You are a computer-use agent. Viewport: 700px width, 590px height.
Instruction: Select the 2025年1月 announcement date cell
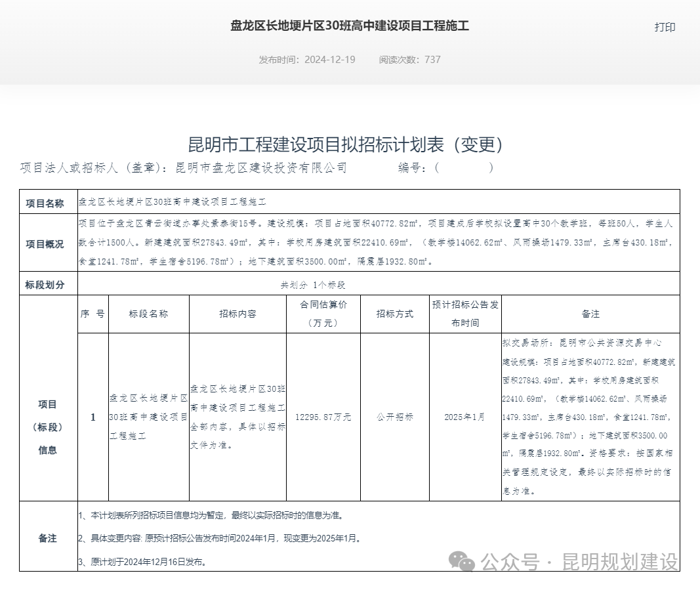[464, 417]
